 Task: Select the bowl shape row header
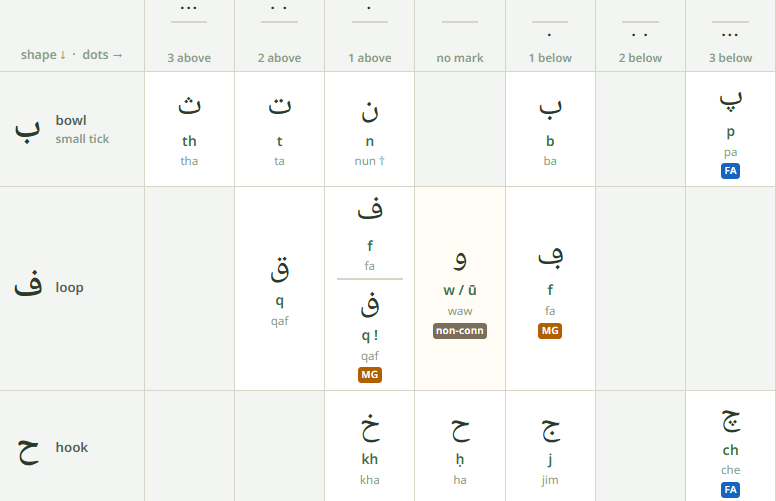(x=72, y=129)
